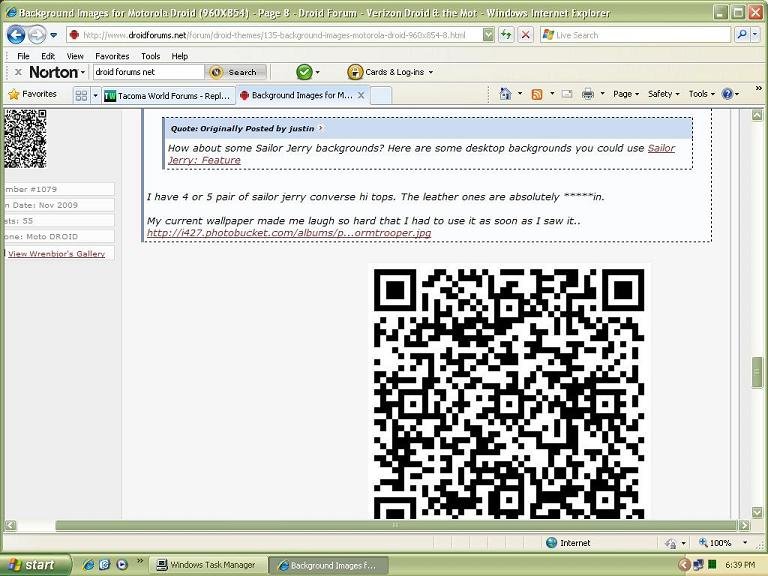Viewport: 768px width, 576px height.
Task: Click the Live Search input box
Action: [635, 35]
